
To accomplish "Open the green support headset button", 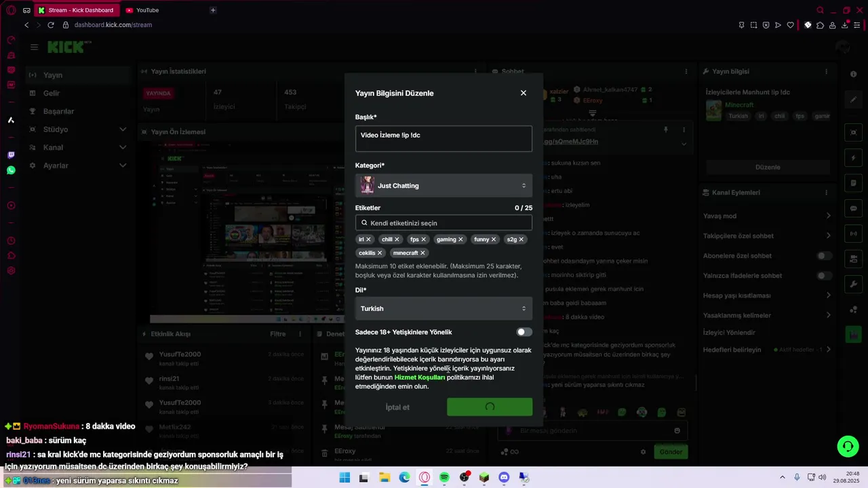I will 848,446.
